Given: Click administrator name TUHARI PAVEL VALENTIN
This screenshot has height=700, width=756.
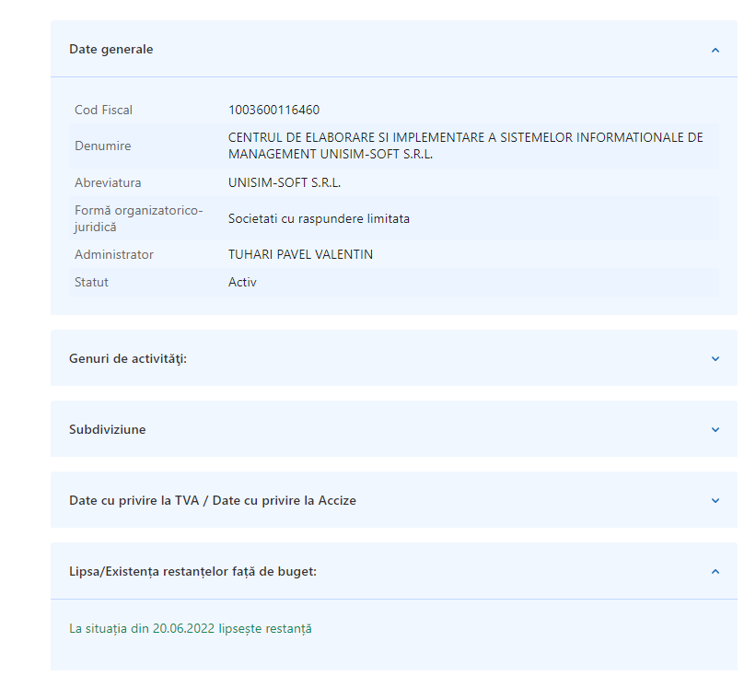Looking at the screenshot, I should (x=301, y=255).
